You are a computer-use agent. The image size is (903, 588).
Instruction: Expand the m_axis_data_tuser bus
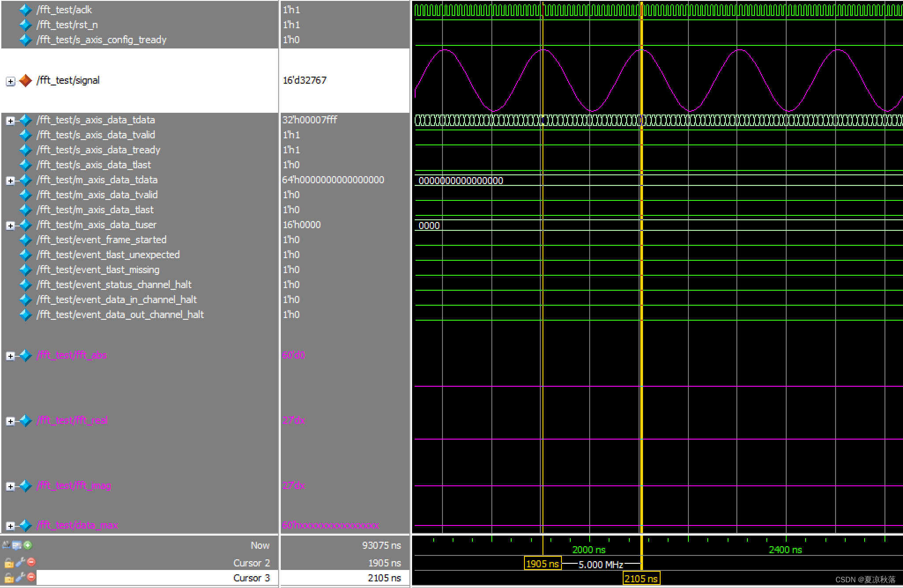point(11,226)
